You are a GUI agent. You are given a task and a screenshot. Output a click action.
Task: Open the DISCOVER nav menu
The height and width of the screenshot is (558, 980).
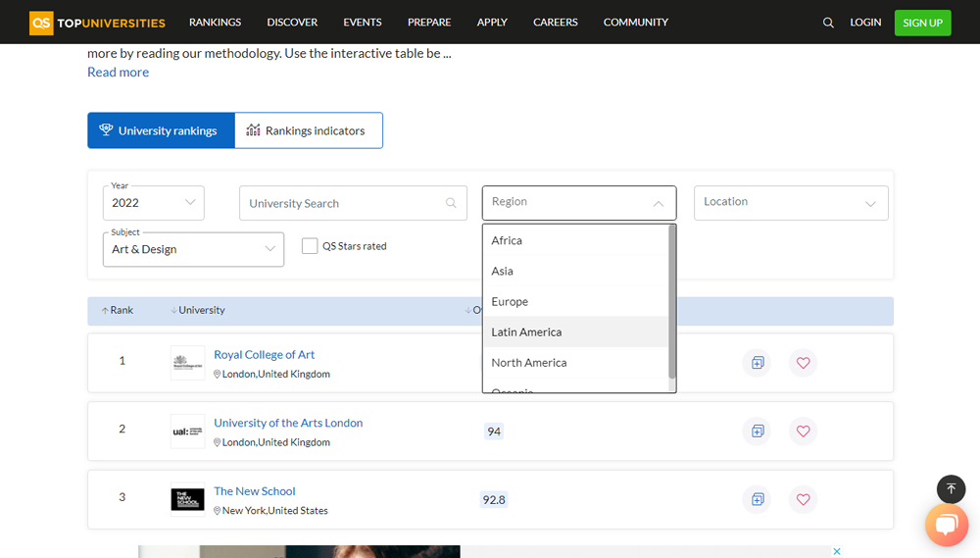tap(292, 23)
